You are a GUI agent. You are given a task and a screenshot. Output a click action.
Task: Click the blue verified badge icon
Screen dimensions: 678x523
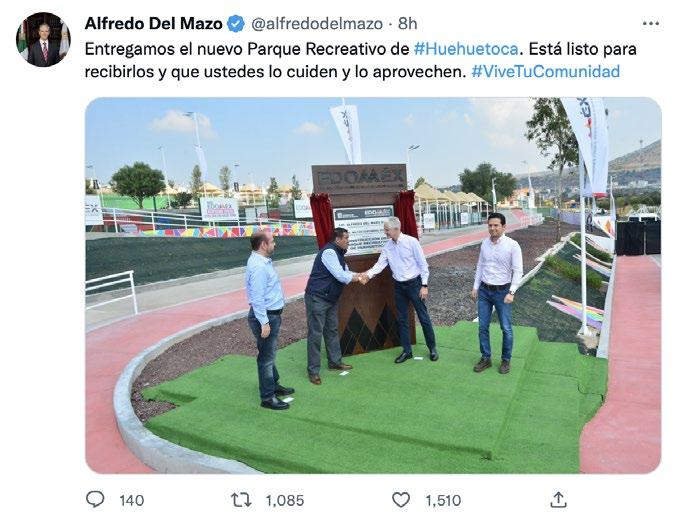click(236, 24)
